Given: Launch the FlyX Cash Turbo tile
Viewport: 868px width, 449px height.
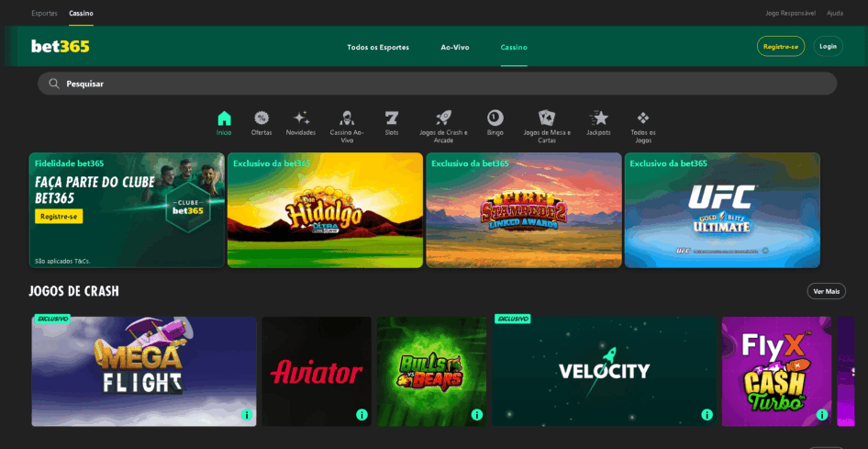Looking at the screenshot, I should click(776, 372).
